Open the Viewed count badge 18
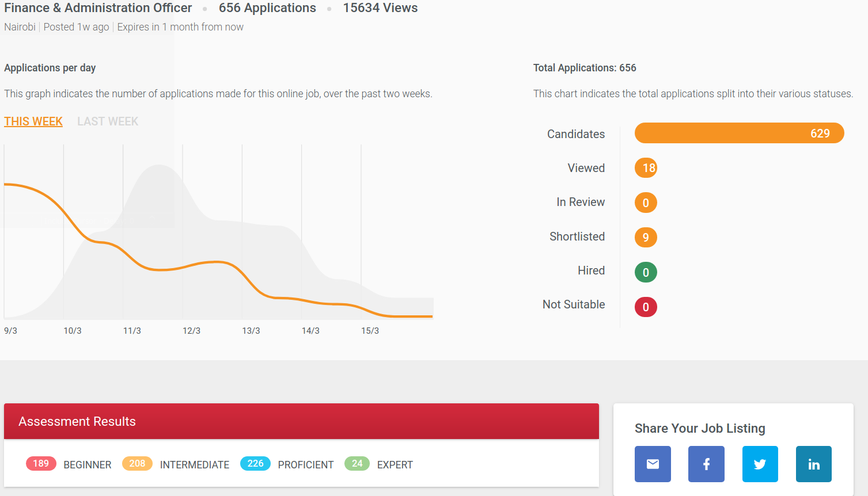The image size is (868, 496). (x=646, y=168)
